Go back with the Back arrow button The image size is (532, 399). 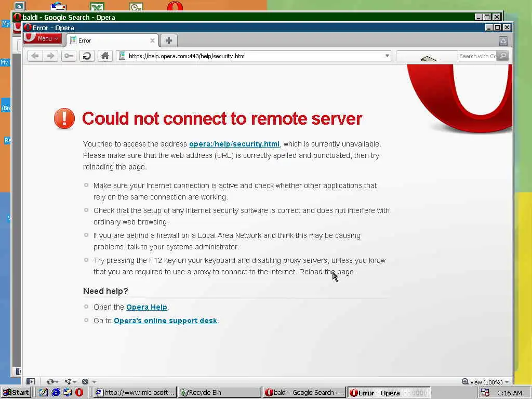click(x=35, y=56)
